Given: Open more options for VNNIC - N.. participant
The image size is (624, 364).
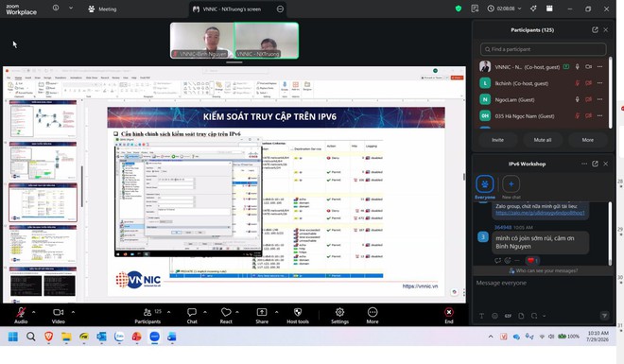Looking at the screenshot, I should [599, 67].
